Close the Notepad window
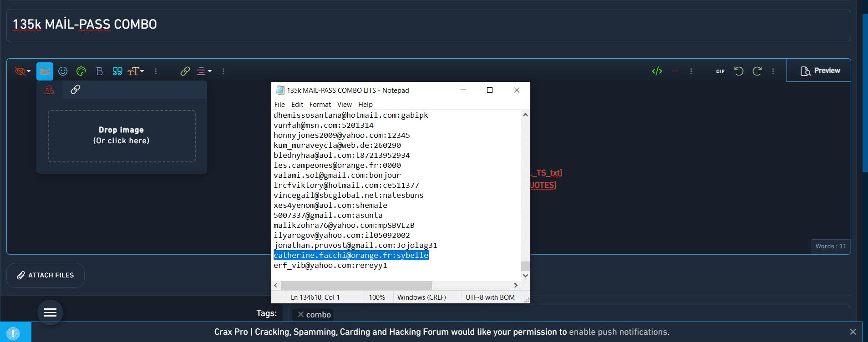 tap(517, 90)
